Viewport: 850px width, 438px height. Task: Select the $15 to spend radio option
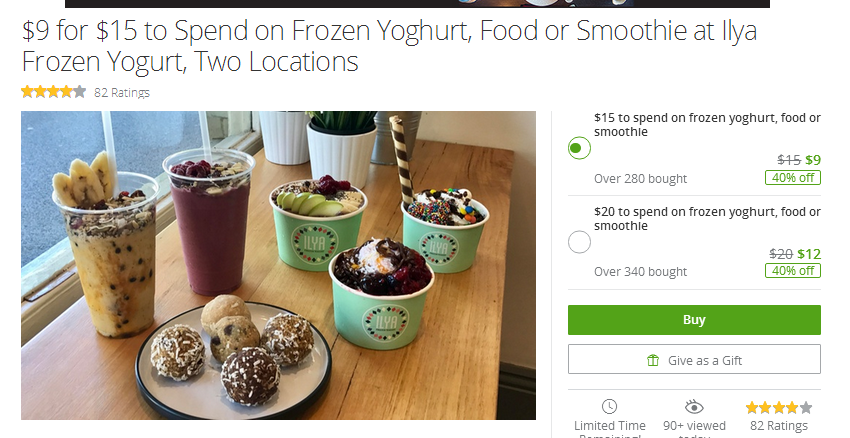[x=579, y=148]
